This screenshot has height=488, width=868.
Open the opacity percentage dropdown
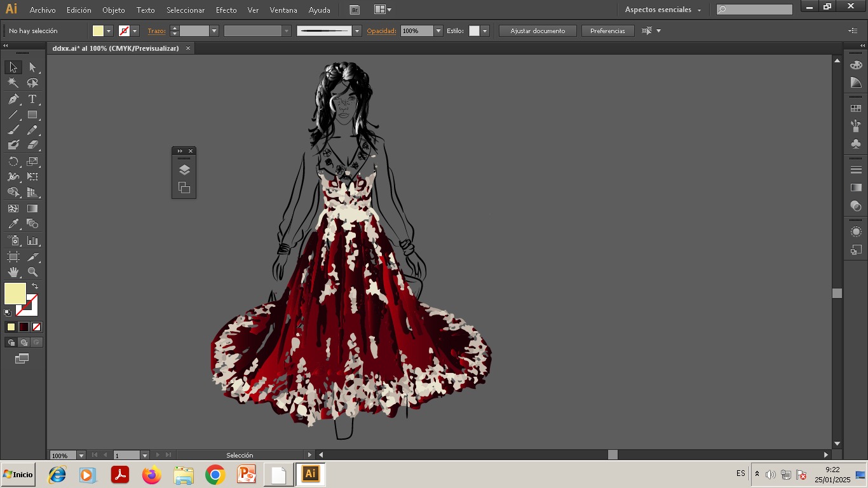[x=438, y=30]
